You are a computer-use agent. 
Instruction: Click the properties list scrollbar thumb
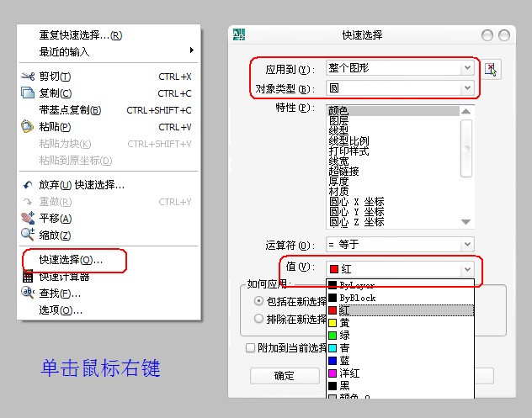(466, 148)
